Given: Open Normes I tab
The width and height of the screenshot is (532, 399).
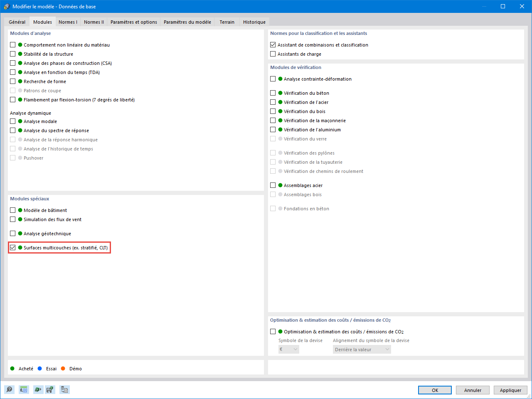Looking at the screenshot, I should (x=68, y=22).
